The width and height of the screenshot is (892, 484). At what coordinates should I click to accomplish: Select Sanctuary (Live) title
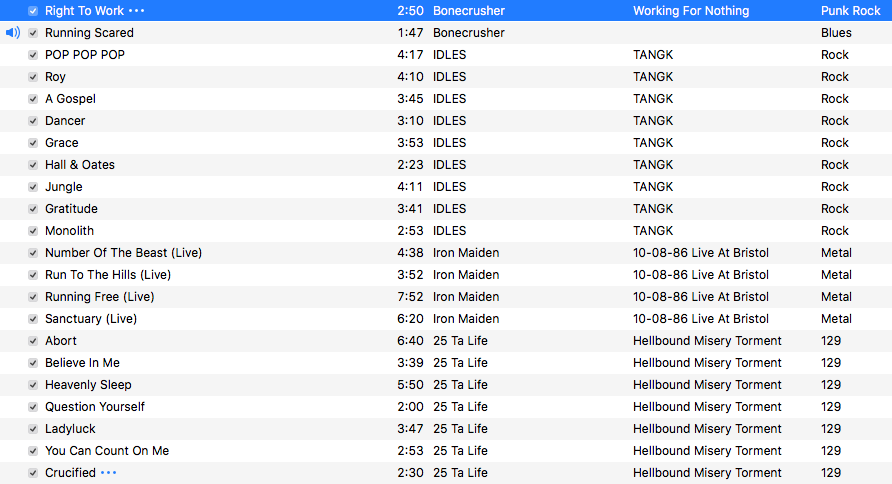(91, 319)
